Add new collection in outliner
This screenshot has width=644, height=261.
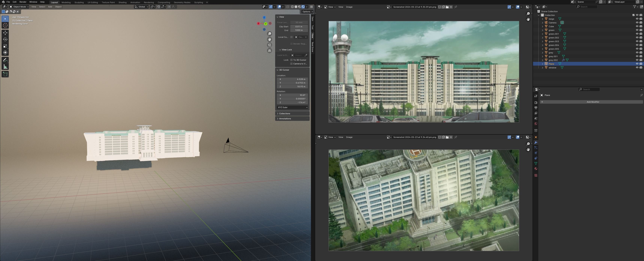pos(641,7)
